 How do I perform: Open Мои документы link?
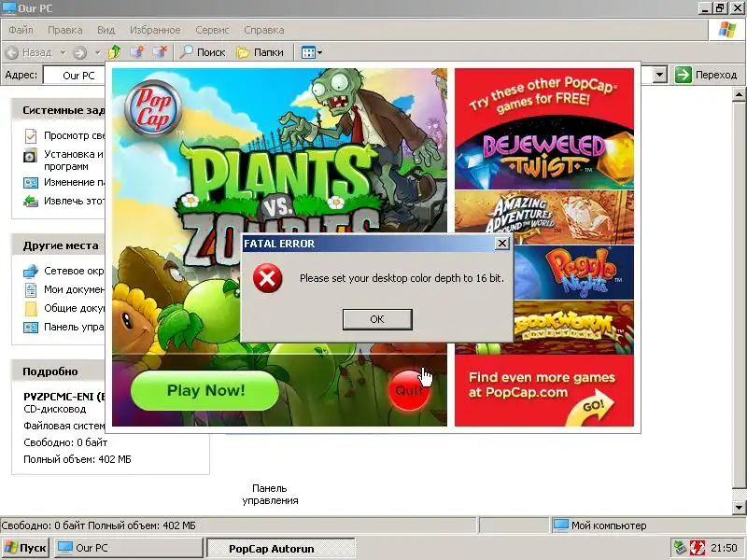point(74,289)
